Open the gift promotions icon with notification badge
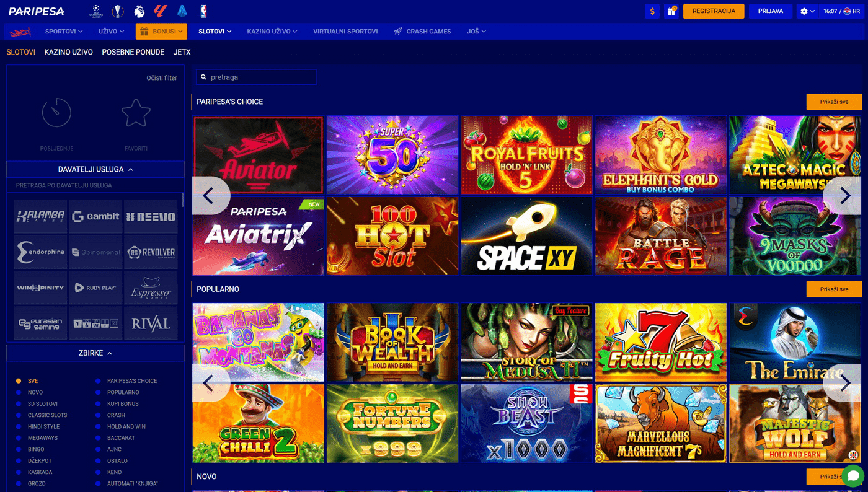Screen dimensions: 868x492 (x=671, y=11)
